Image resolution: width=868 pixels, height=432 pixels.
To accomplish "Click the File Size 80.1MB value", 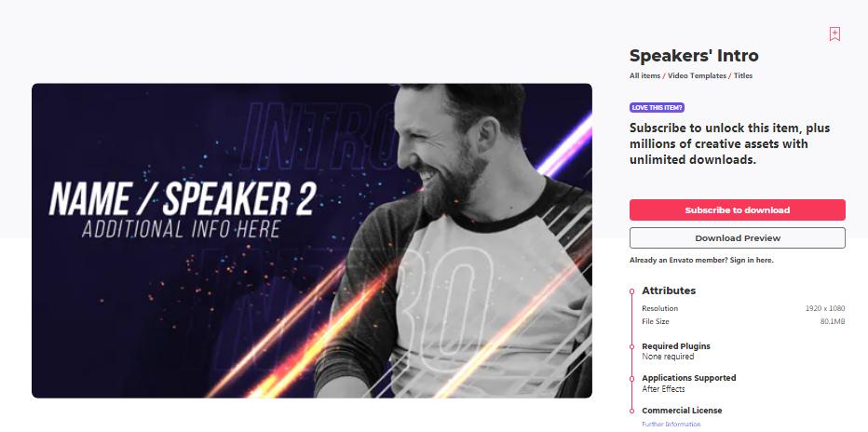I will 832,321.
